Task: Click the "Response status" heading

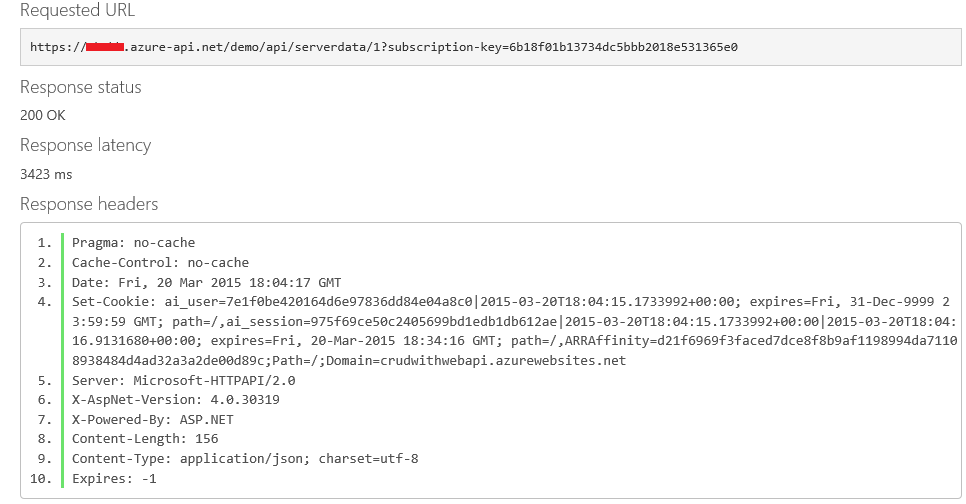Action: (81, 87)
